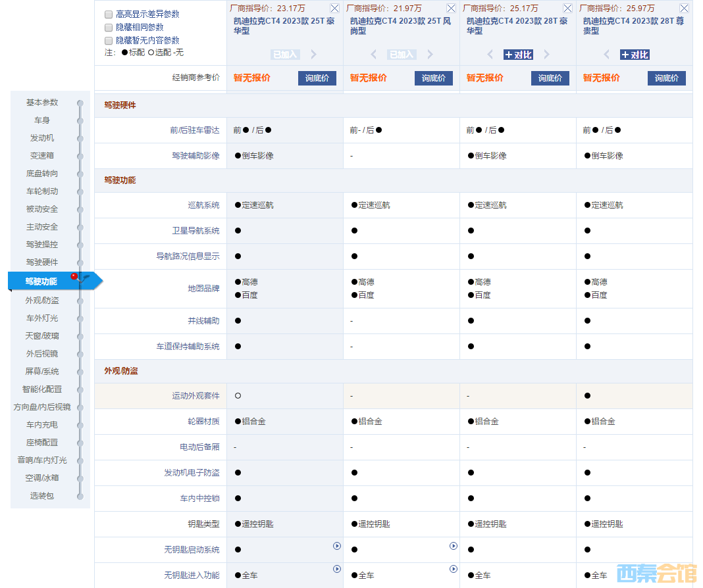Close the 28T 尊贵型 comparison column

coord(683,9)
